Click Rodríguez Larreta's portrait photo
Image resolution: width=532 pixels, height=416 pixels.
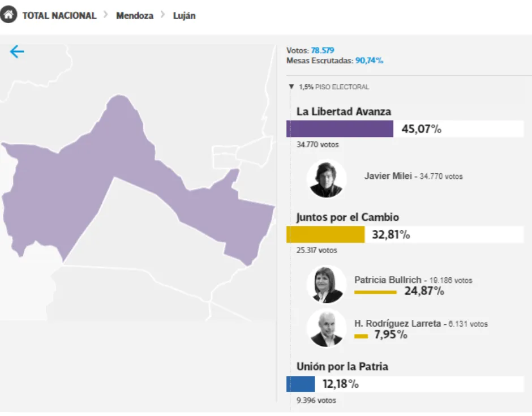click(x=327, y=328)
